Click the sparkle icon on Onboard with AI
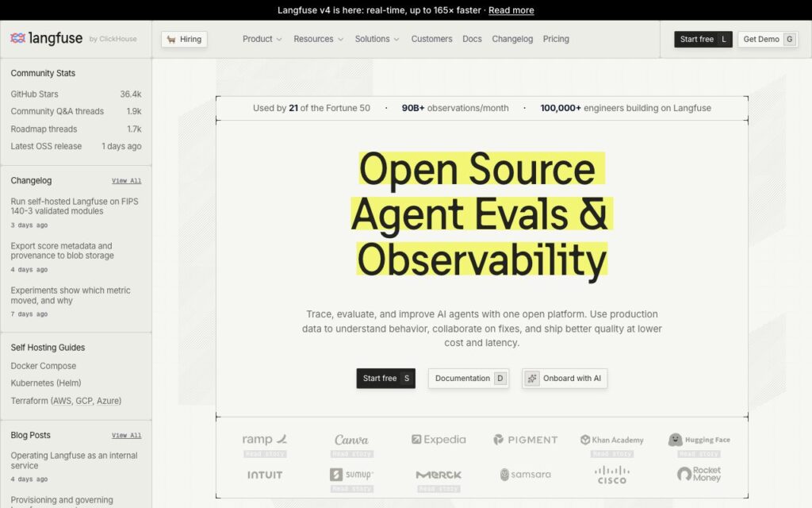The width and height of the screenshot is (812, 508). click(x=532, y=379)
